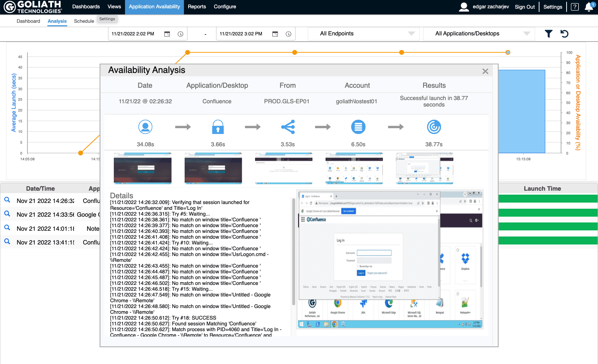The image size is (598, 364).
Task: Open the second login screenshot thumbnail
Action: pyautogui.click(x=213, y=168)
